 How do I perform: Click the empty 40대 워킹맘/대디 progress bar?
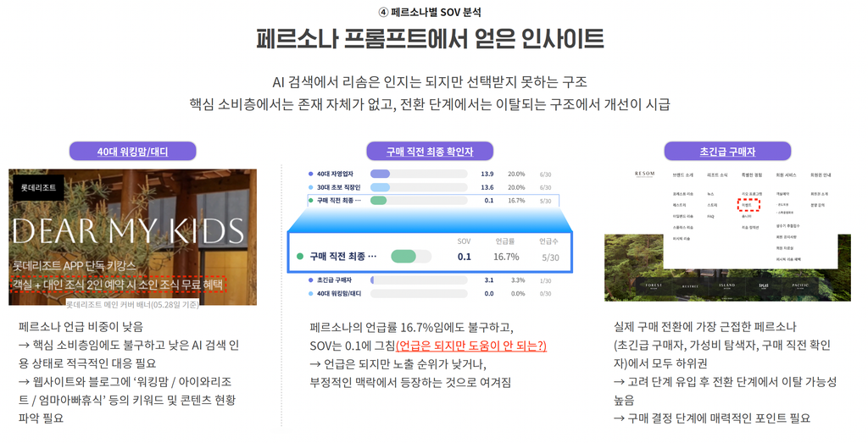point(419,293)
